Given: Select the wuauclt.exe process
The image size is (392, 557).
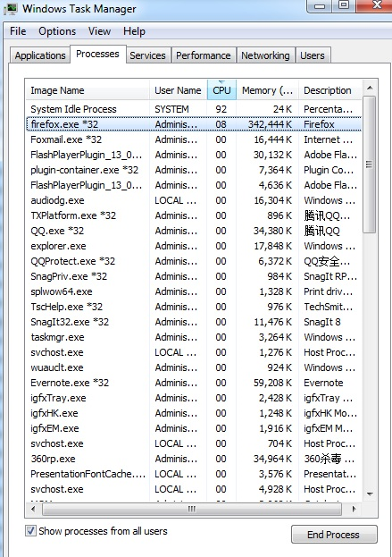Looking at the screenshot, I should [194, 367].
